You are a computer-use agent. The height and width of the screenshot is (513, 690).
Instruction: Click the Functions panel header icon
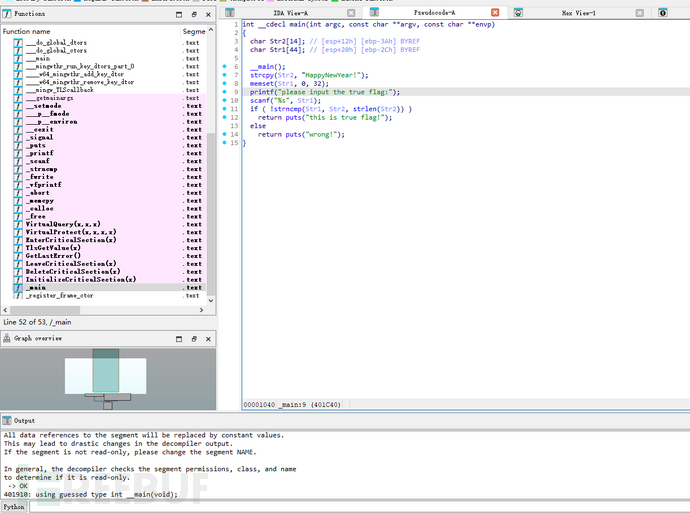tap(7, 14)
